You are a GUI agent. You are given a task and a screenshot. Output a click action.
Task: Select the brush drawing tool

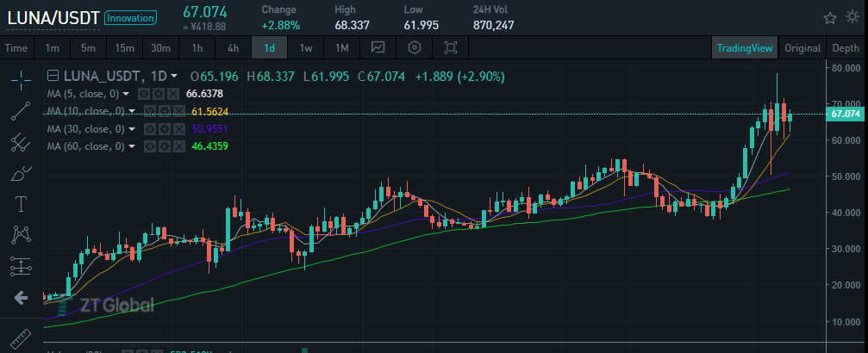pyautogui.click(x=21, y=174)
